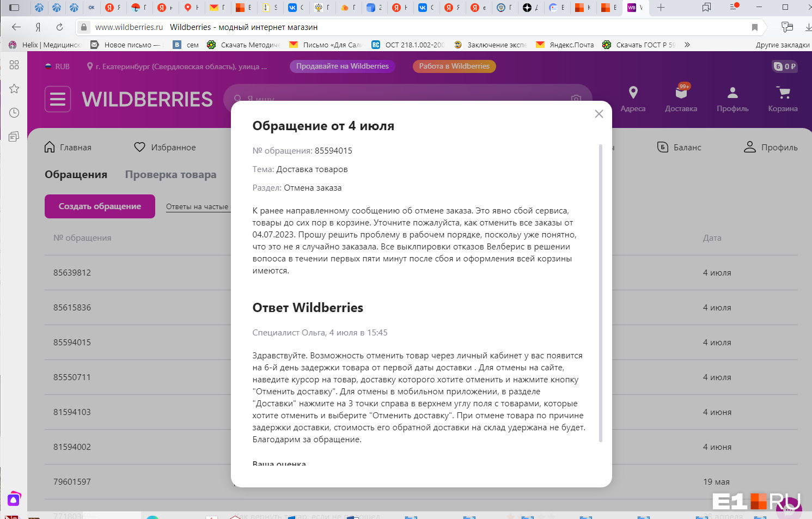Close the appeal dialog with X
Image resolution: width=812 pixels, height=519 pixels.
(x=599, y=114)
